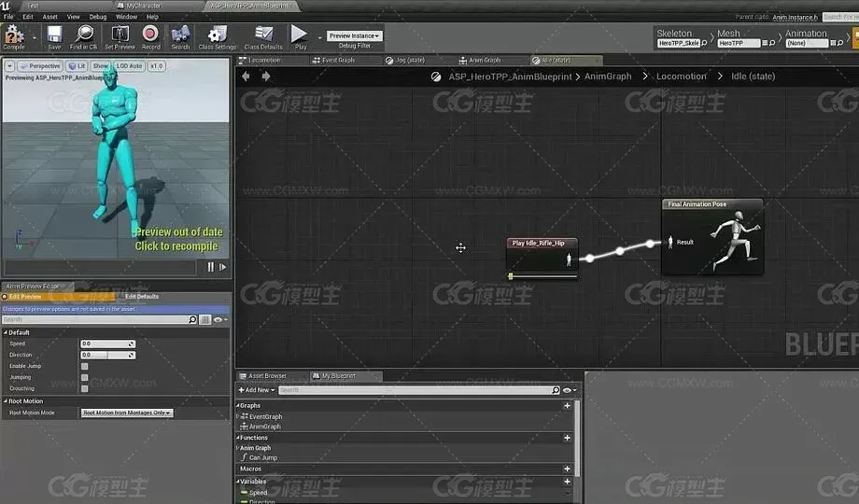Select the Edit Preview mode radio
This screenshot has height=504, width=859.
coord(5,297)
